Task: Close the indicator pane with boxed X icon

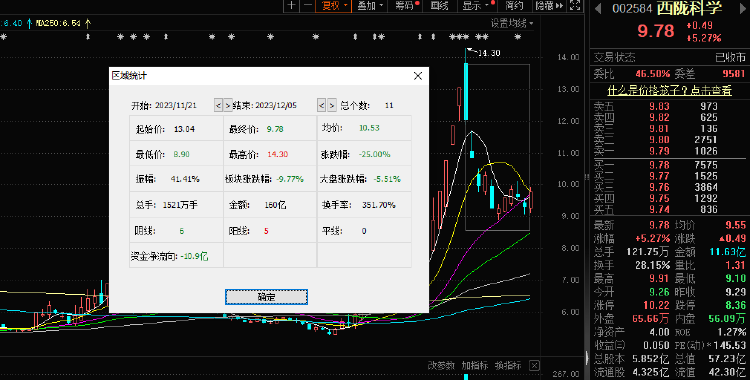Action: [535, 366]
